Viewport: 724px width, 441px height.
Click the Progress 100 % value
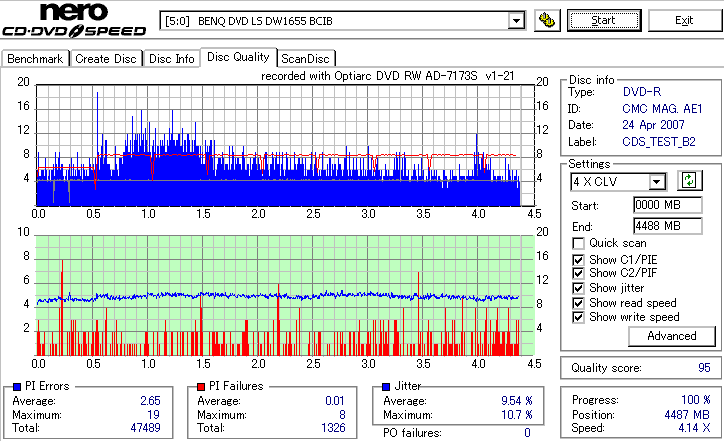(x=696, y=399)
